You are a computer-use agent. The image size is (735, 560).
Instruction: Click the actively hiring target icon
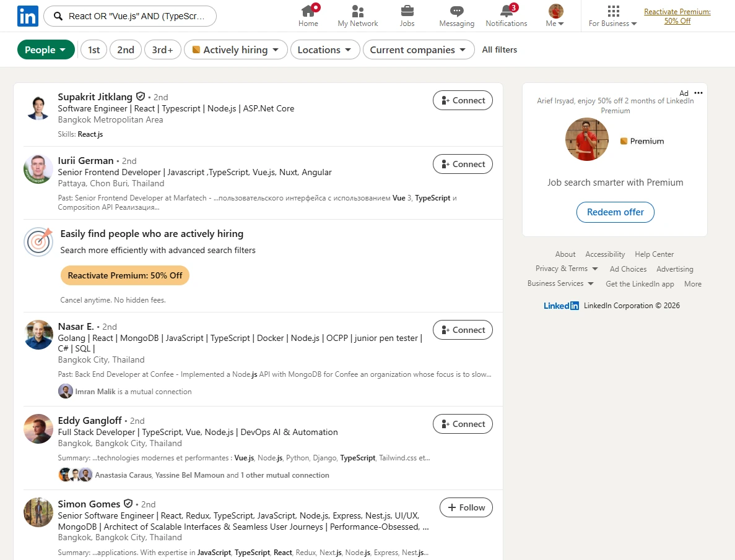38,242
